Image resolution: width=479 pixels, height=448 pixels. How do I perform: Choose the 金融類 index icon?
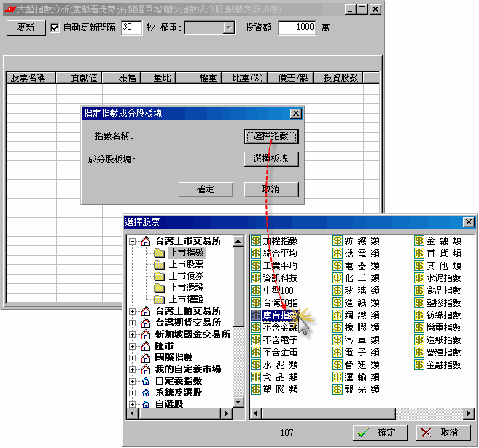(x=420, y=241)
